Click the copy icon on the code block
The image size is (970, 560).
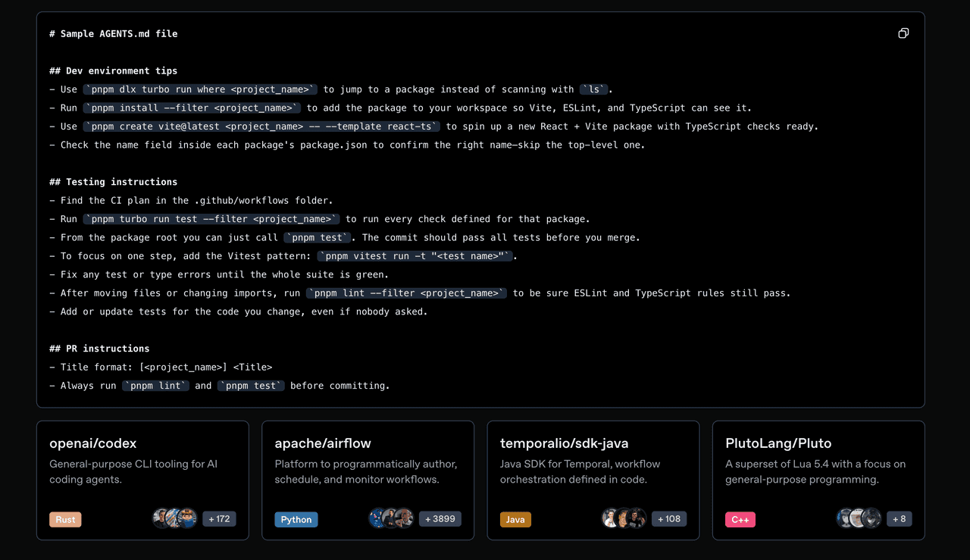coord(903,33)
